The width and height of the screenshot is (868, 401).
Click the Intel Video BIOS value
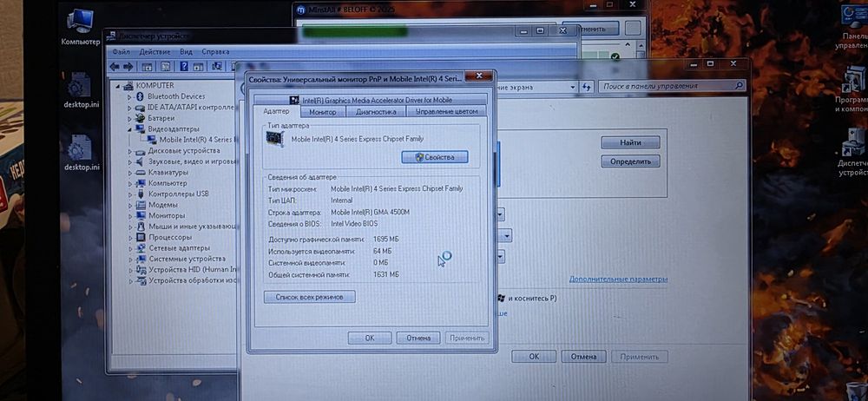click(x=354, y=224)
